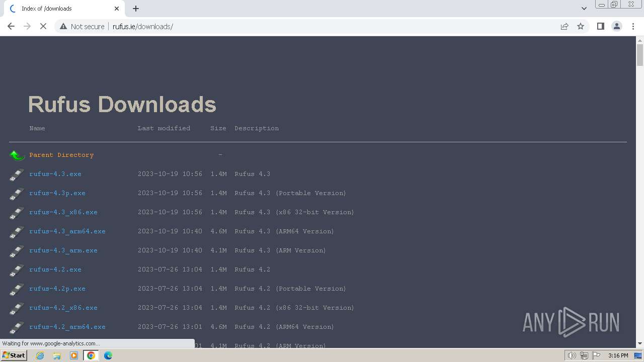Click the 2023-07-26 13:04 date of rufus-4.2.exe

tap(170, 269)
